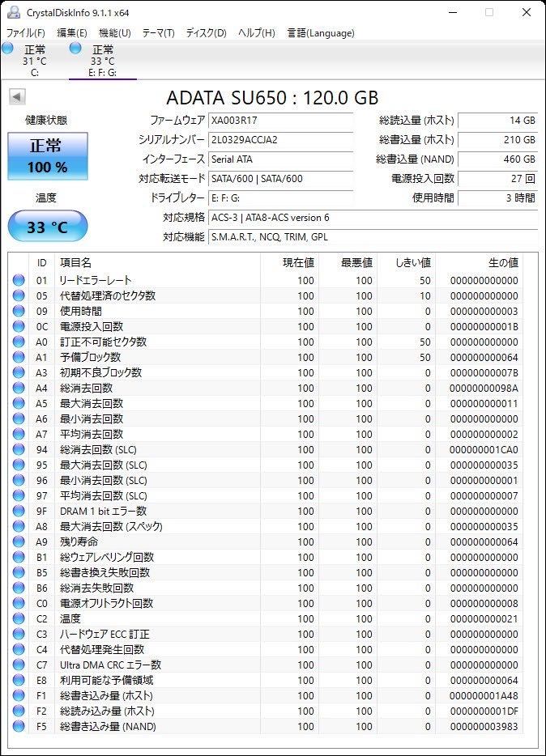
Task: Click the status orb in row C7 Ultra DMA CRC エラー数
Action: pyautogui.click(x=19, y=665)
